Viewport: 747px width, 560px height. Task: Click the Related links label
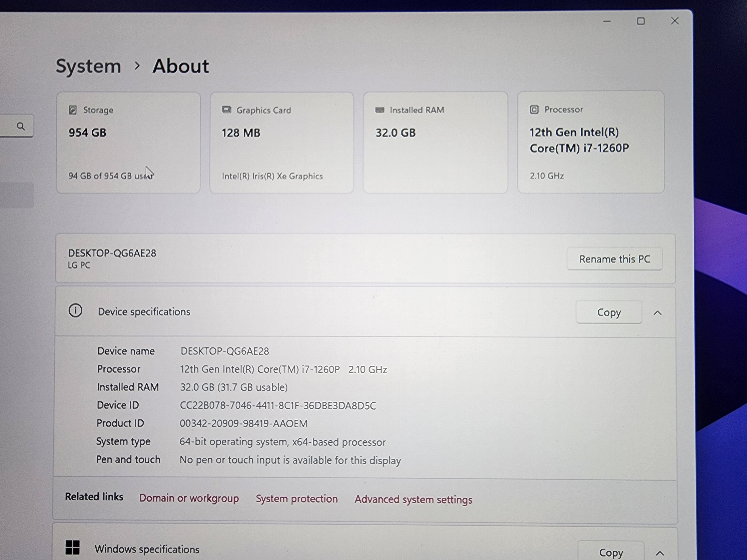(94, 497)
